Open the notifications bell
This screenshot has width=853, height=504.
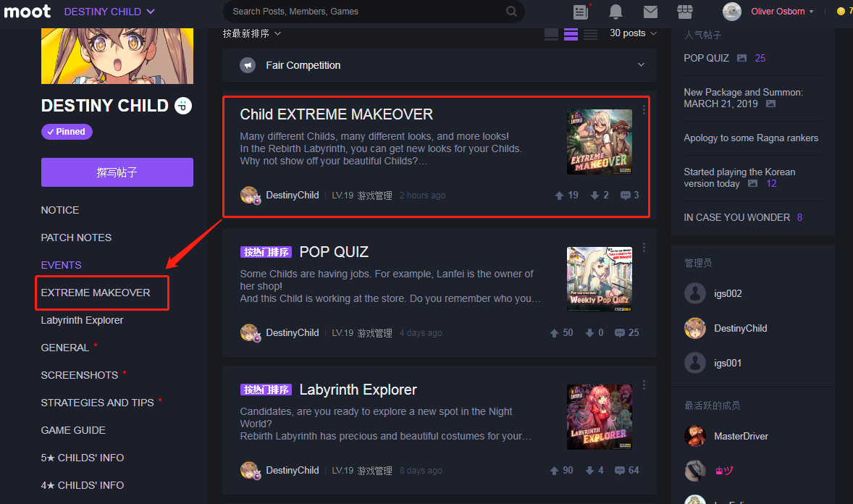(x=615, y=12)
